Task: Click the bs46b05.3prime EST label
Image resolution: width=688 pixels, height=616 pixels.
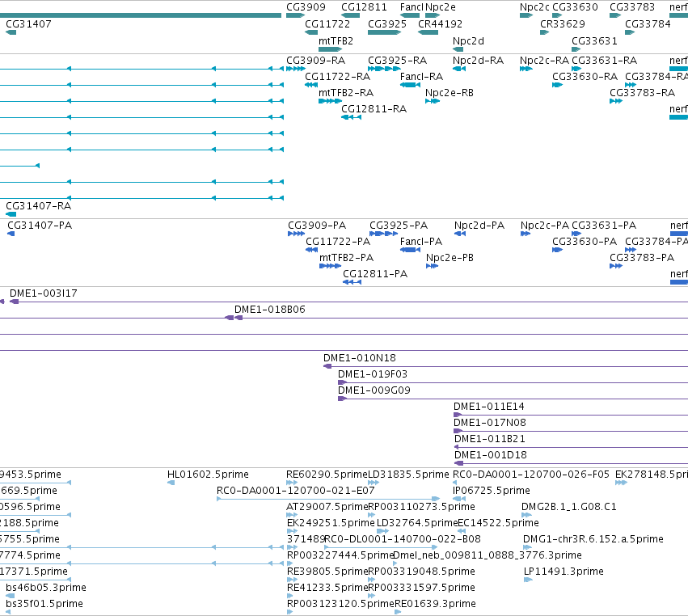Action: point(46,588)
